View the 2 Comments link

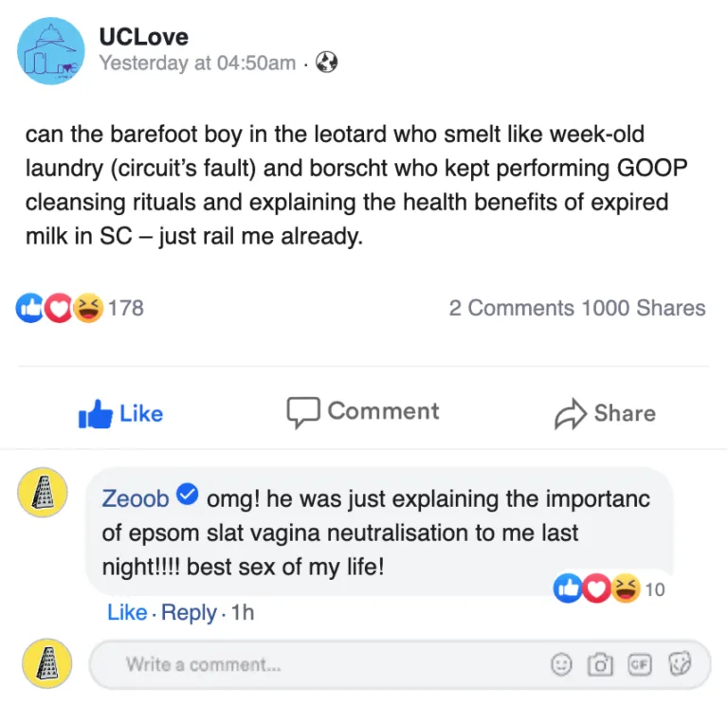[511, 308]
